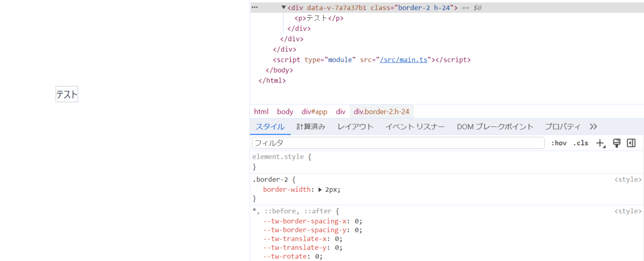
Task: Open the DOM ブレークポイント tab
Action: click(x=495, y=126)
